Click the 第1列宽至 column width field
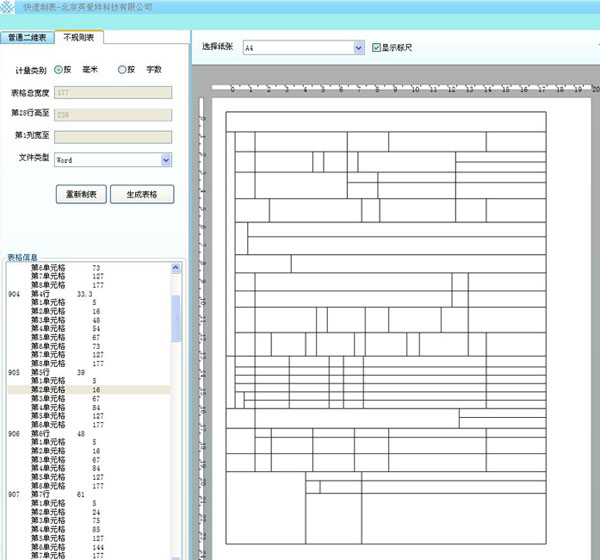This screenshot has width=600, height=560. 113,137
